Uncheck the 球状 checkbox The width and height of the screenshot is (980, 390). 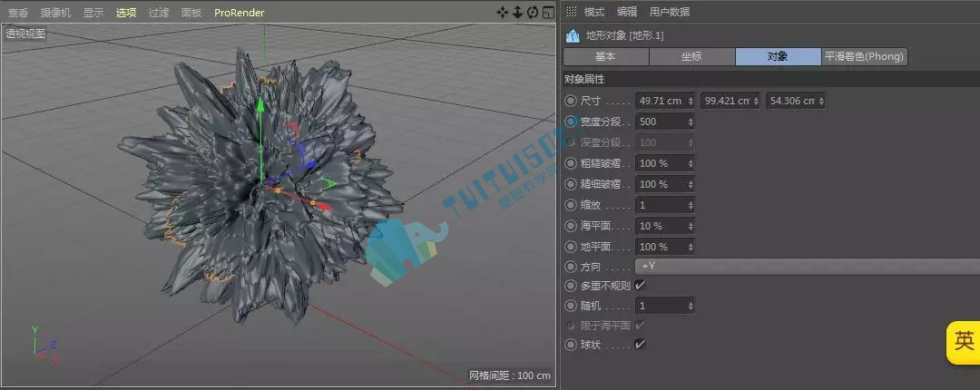click(640, 345)
